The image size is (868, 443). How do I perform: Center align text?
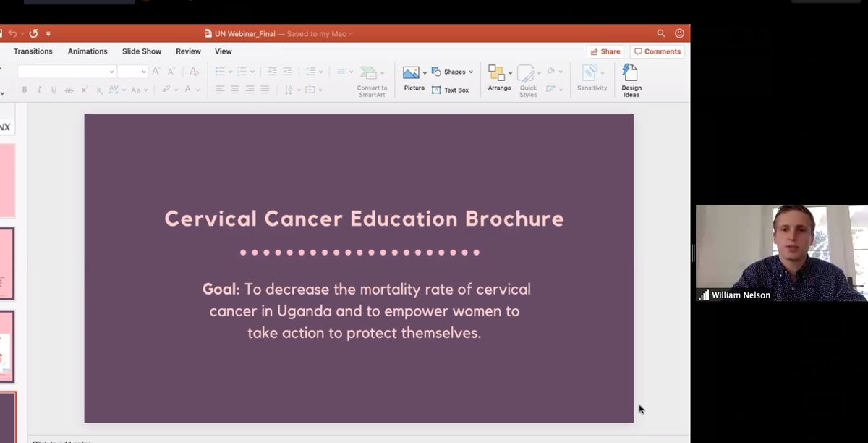(235, 90)
